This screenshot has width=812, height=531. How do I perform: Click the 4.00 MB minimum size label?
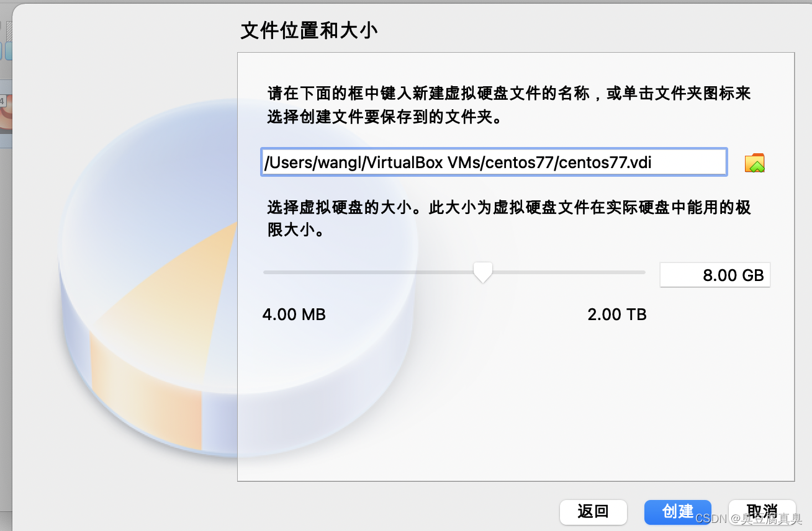[x=294, y=315]
